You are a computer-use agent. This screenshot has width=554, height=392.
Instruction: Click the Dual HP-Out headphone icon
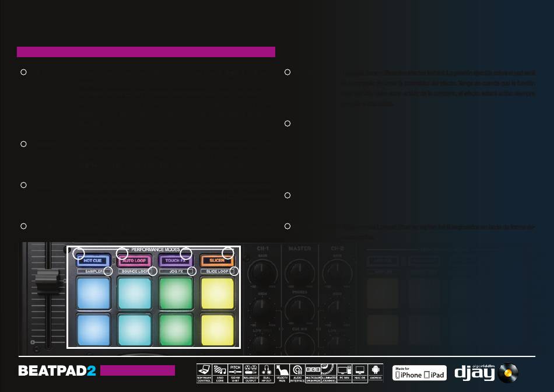267,373
